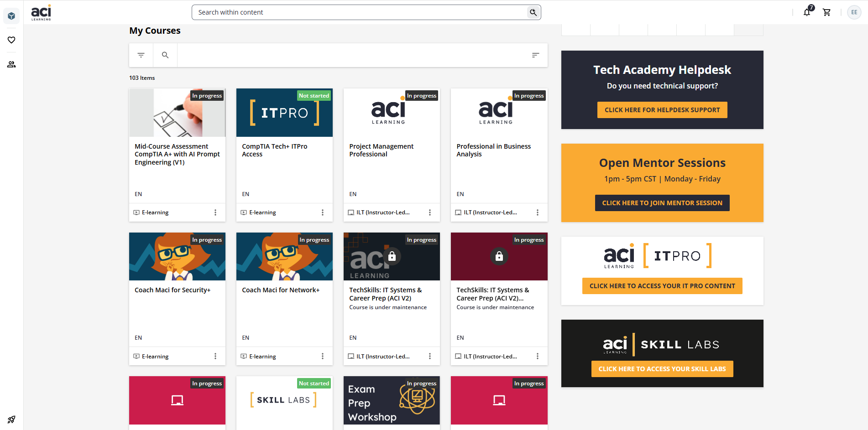Click the lock icon on dark TechSkills card
Image resolution: width=868 pixels, height=430 pixels.
(392, 257)
